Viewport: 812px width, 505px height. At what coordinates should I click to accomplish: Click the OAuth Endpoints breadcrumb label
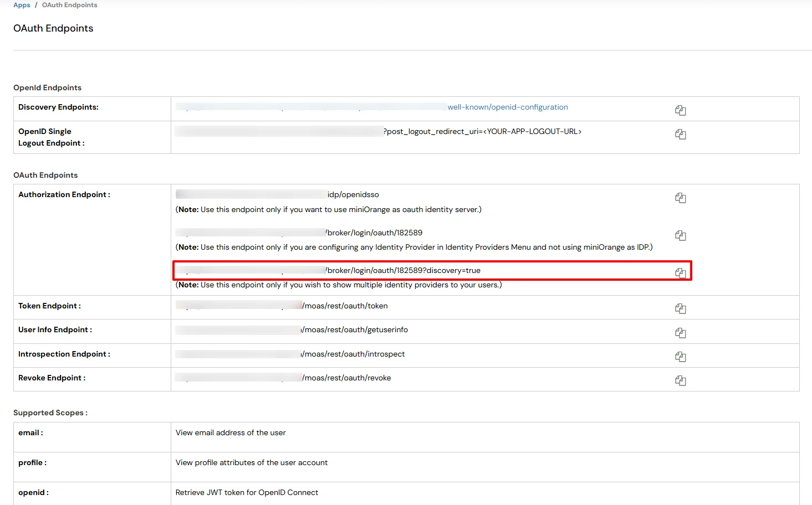point(69,4)
